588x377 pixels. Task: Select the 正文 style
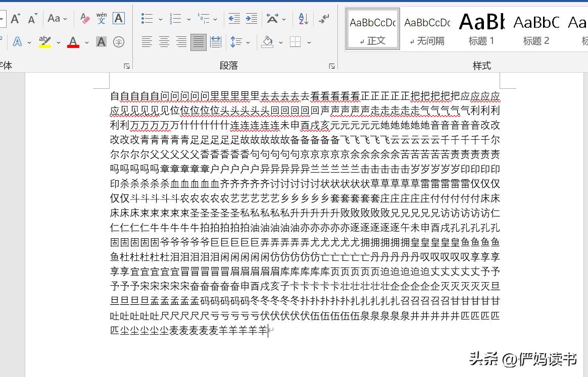(373, 29)
